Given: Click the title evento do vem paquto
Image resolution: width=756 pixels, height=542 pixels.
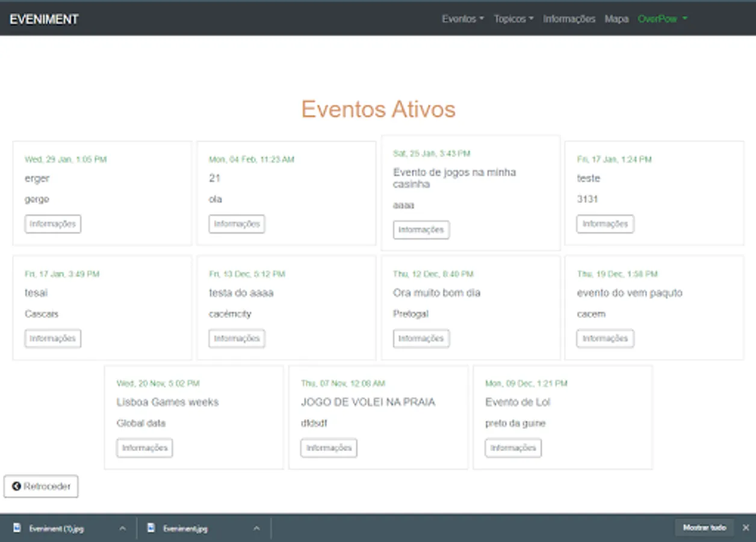Looking at the screenshot, I should coord(630,293).
